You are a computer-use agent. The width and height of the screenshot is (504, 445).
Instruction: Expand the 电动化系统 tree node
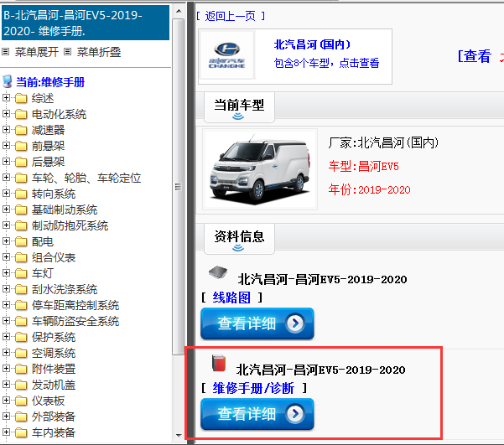click(6, 113)
